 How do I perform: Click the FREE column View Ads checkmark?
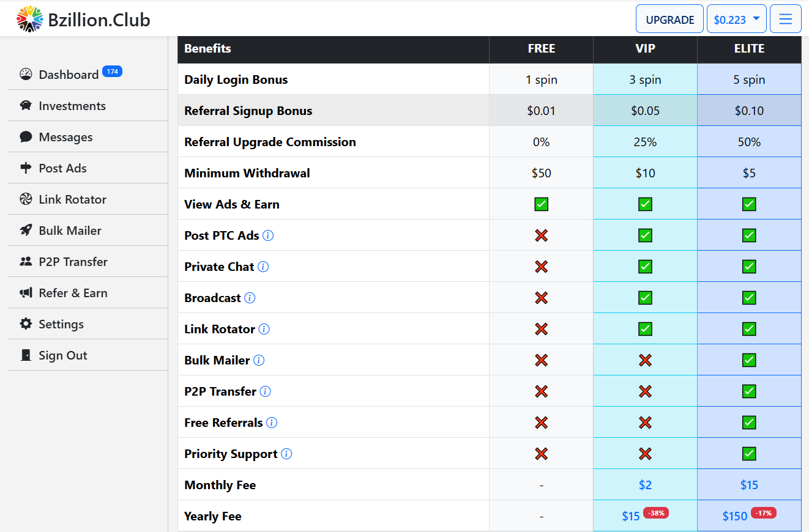541,204
